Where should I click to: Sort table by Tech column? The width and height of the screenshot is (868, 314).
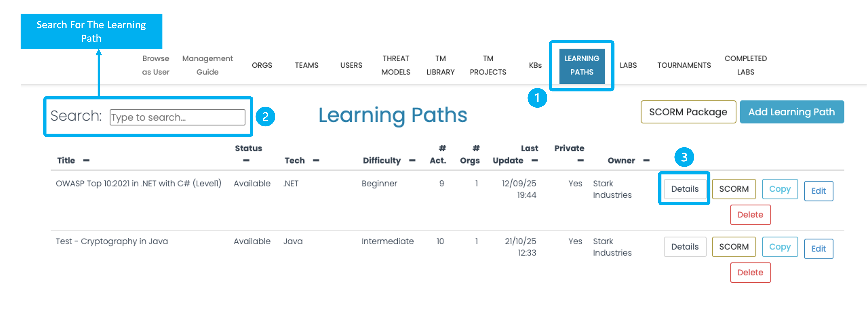click(316, 160)
